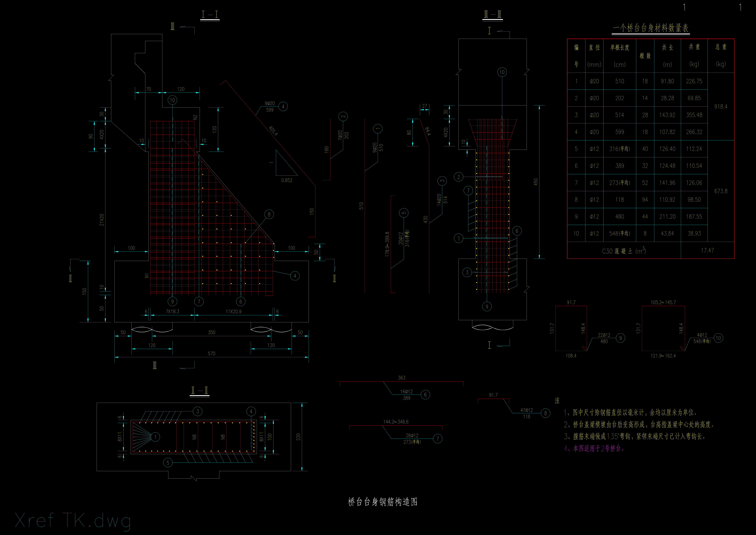Select the vertical spacing dimension 21X20
Screen dimensions: 756x535
point(102,220)
